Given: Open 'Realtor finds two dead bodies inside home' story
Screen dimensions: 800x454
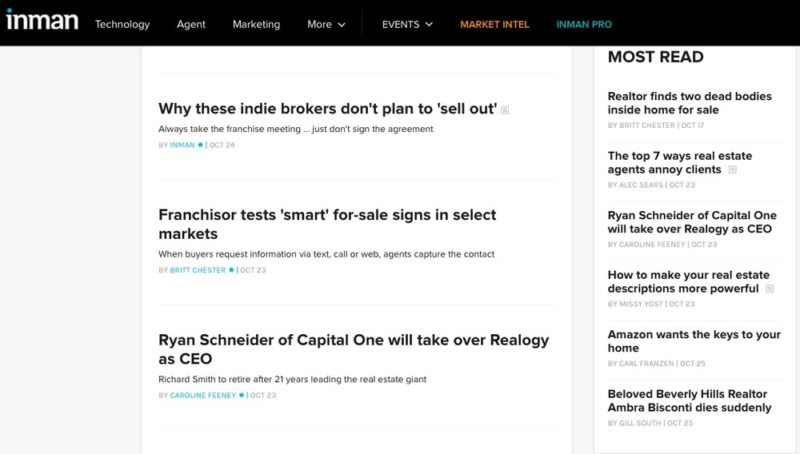Looking at the screenshot, I should pos(689,103).
